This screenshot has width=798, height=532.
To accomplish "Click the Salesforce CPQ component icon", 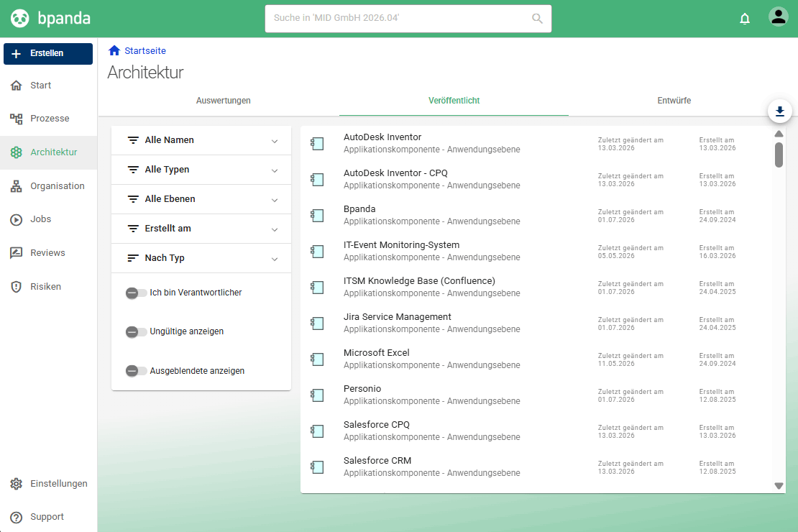I will [x=317, y=431].
